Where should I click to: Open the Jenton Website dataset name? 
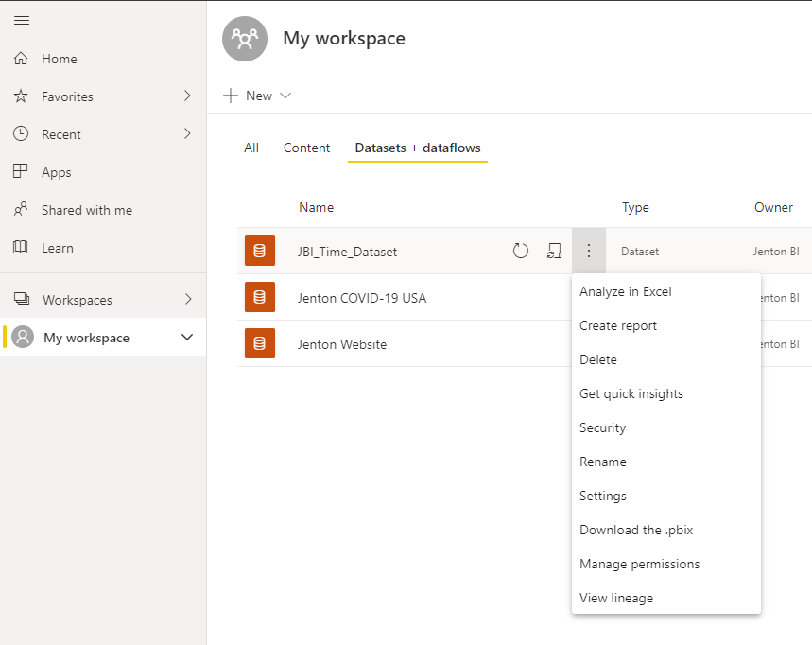point(342,344)
